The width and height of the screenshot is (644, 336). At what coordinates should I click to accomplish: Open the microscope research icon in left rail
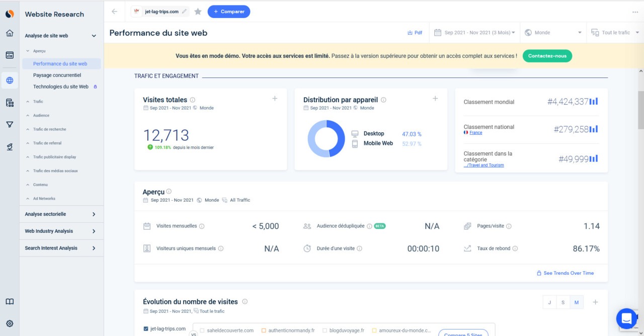10,146
